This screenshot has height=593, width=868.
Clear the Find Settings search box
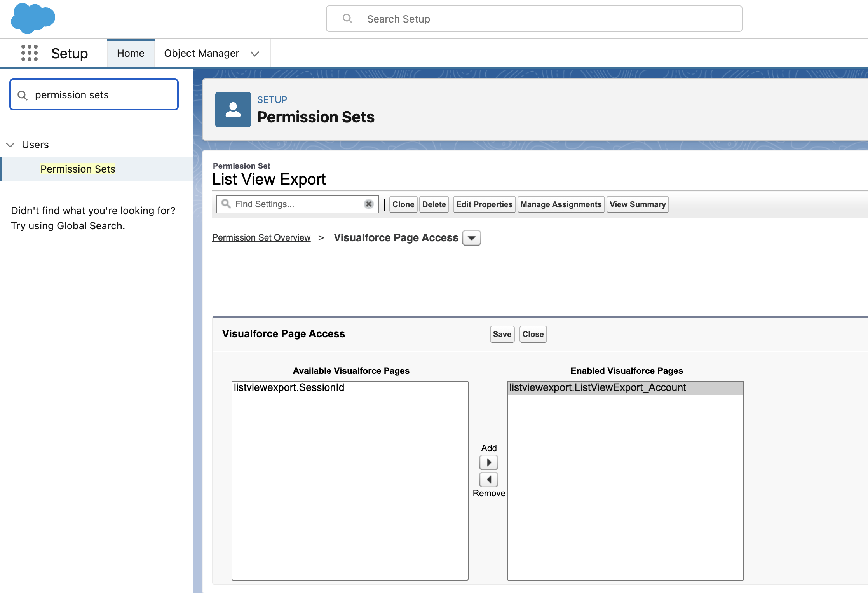click(369, 204)
